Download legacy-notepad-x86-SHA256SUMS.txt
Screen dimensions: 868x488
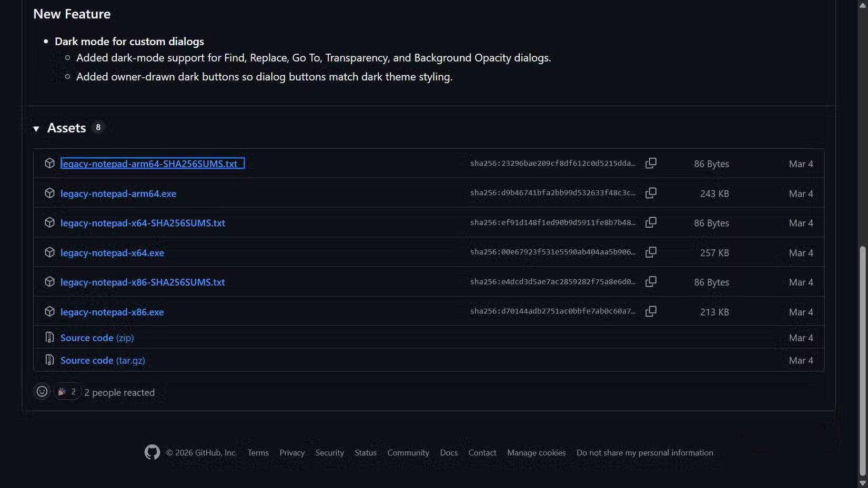143,282
